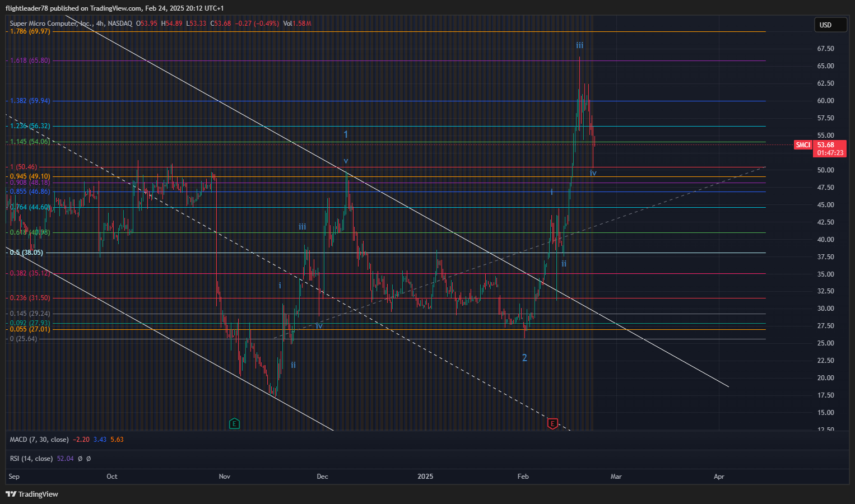Click the 0.145 (29.24) Fibonacci label

(30, 314)
